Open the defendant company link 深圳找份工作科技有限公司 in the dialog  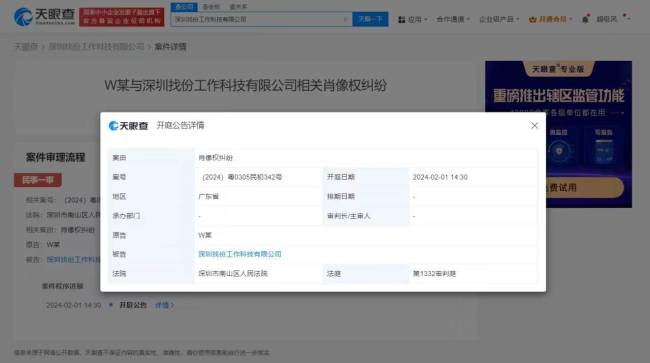pyautogui.click(x=240, y=254)
